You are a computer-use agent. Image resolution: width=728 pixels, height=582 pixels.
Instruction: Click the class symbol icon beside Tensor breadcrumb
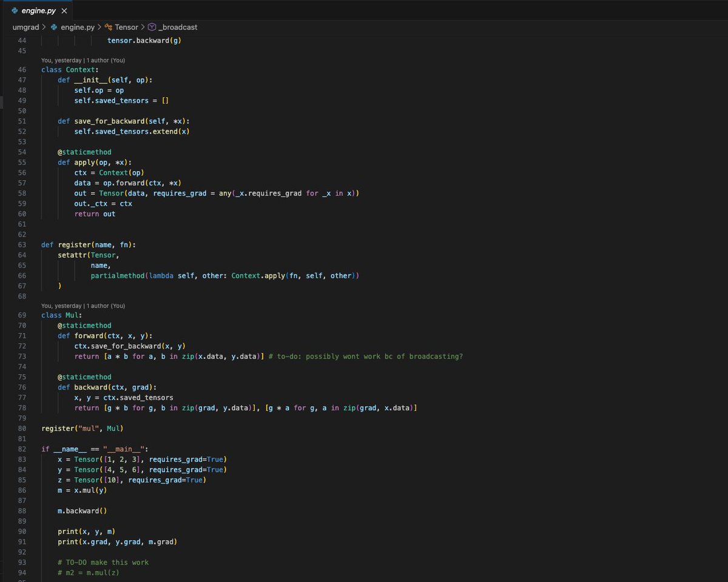click(x=109, y=27)
